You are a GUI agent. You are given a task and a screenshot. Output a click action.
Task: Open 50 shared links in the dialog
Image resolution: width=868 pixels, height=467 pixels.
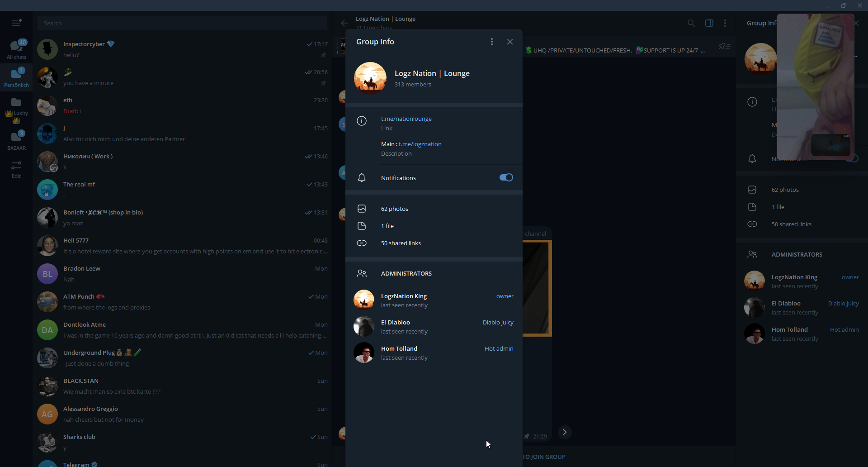(x=401, y=243)
